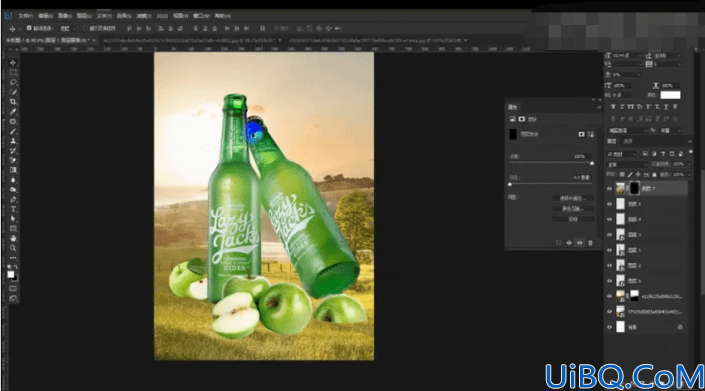Image resolution: width=705 pixels, height=391 pixels.
Task: Switch to the Channels tab beside Layers
Action: pyautogui.click(x=628, y=141)
